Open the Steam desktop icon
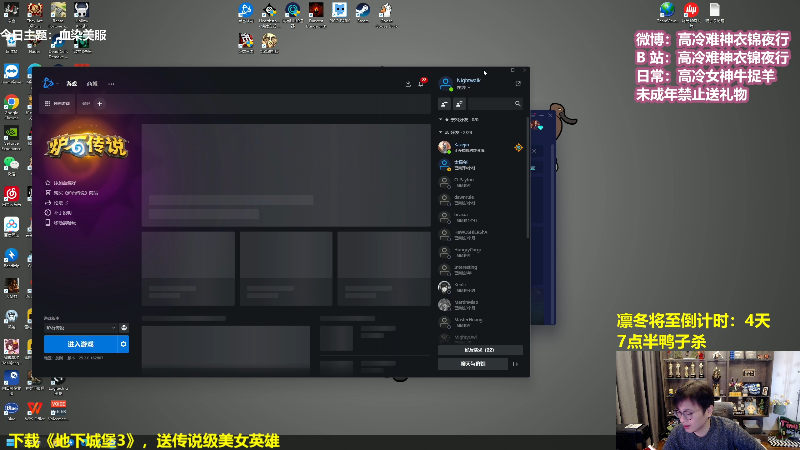 [x=363, y=13]
